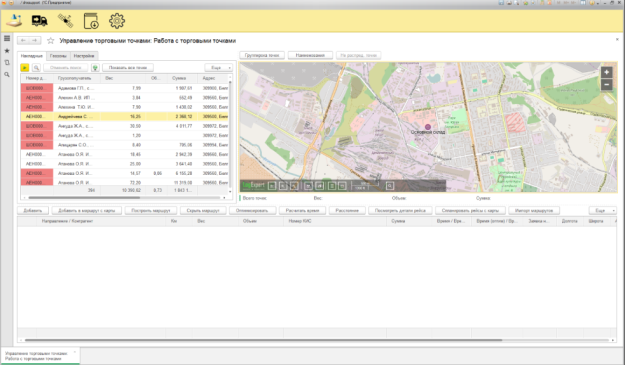Click the magnifier find icon in invoices toolbar
The image size is (625, 365).
click(x=36, y=68)
